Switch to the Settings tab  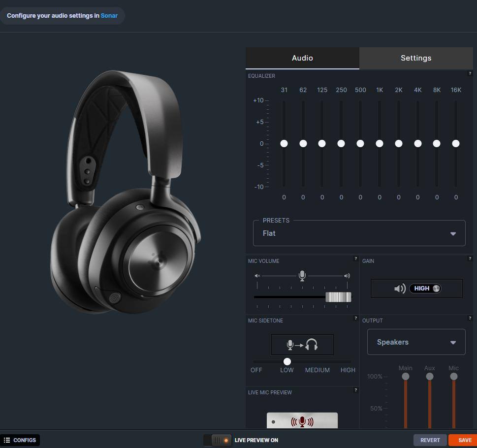(x=416, y=58)
